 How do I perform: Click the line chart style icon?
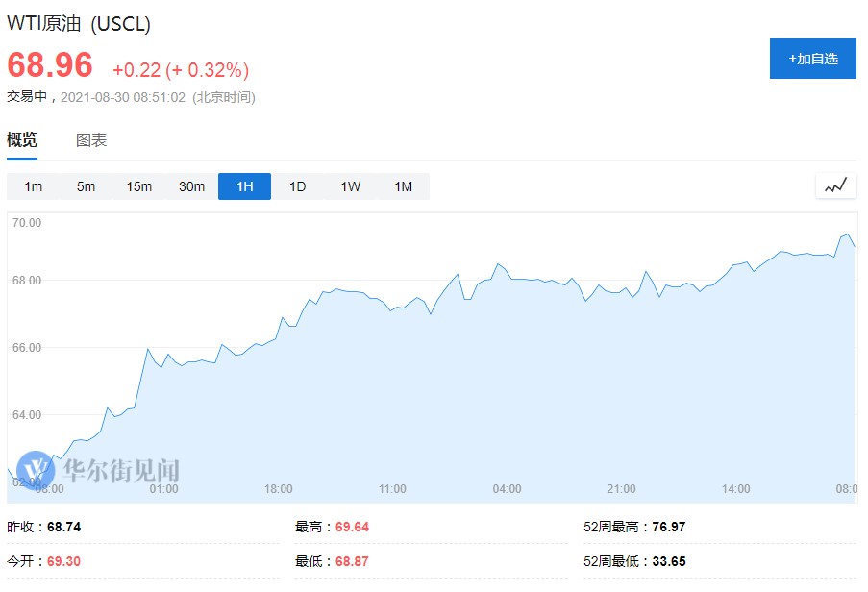click(835, 185)
